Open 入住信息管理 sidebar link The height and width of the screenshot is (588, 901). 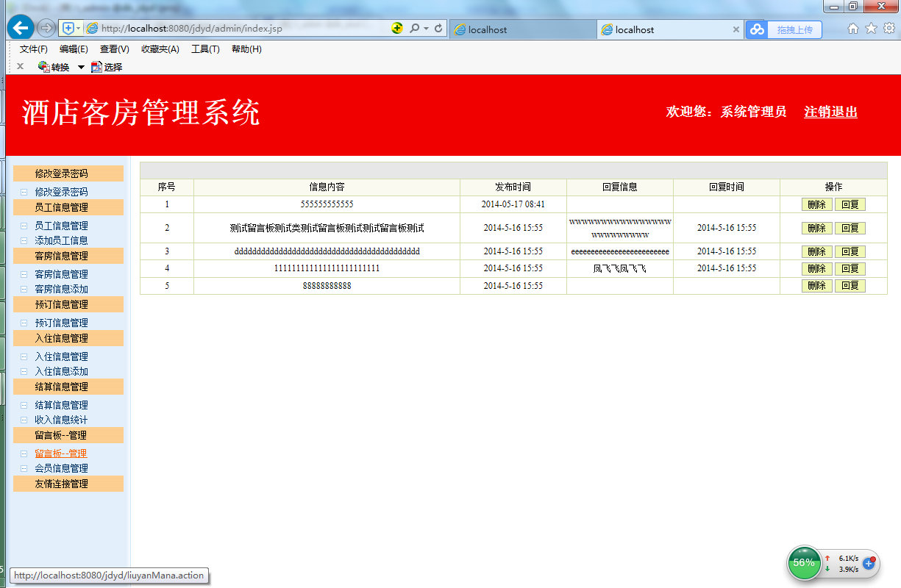(61, 356)
